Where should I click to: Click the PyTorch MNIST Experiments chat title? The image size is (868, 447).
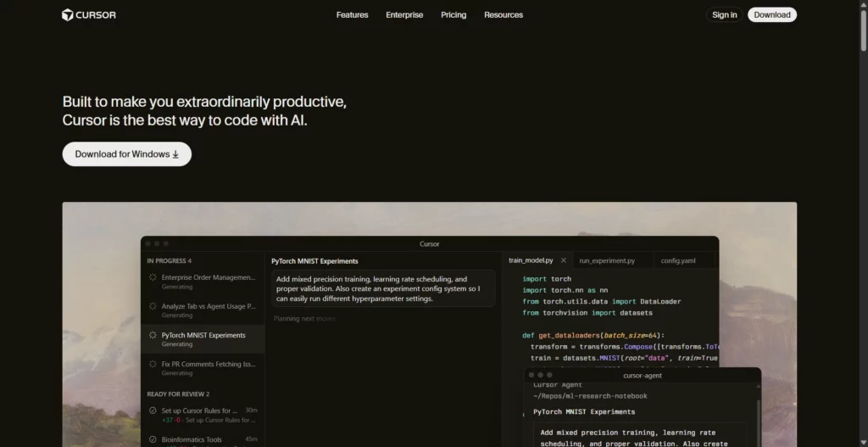pyautogui.click(x=314, y=261)
